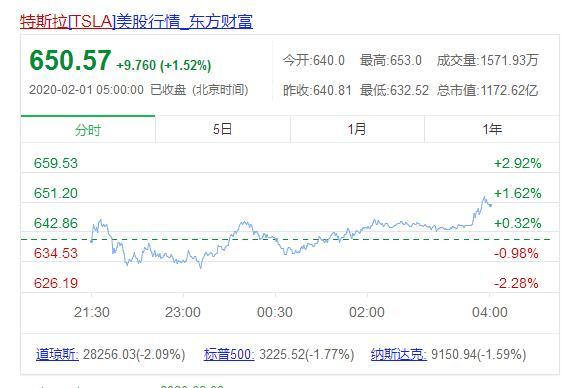Click the +2.92% percentage axis label

(518, 163)
